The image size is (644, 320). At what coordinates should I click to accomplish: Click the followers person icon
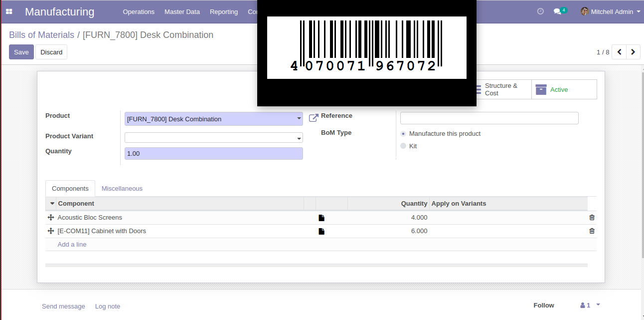coord(582,306)
